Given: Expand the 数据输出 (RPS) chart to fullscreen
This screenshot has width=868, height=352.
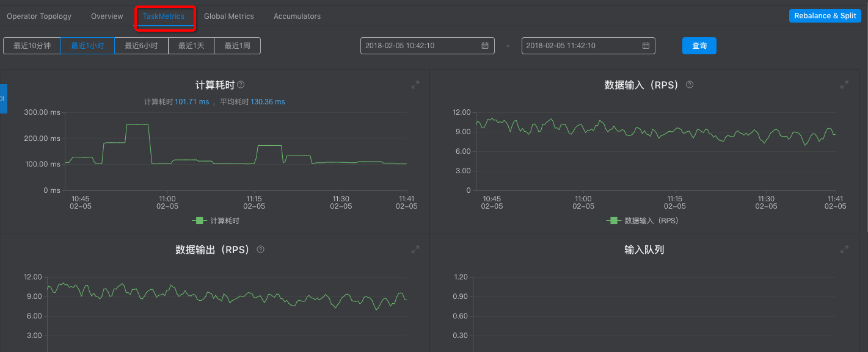Looking at the screenshot, I should tap(415, 250).
